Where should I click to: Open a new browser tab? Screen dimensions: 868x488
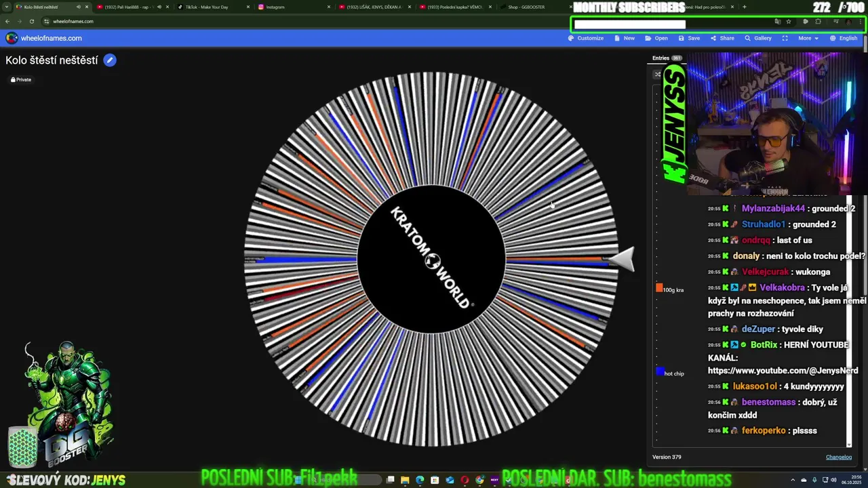(x=744, y=7)
